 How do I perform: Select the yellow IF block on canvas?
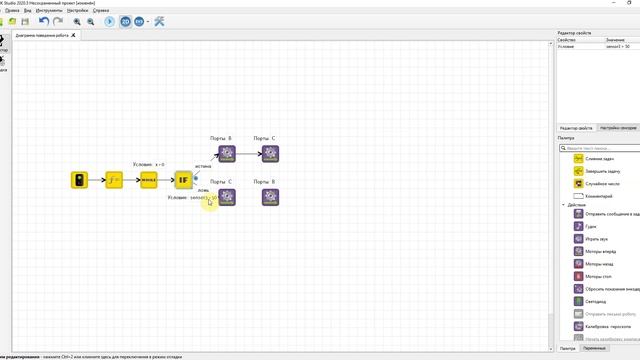pos(184,180)
